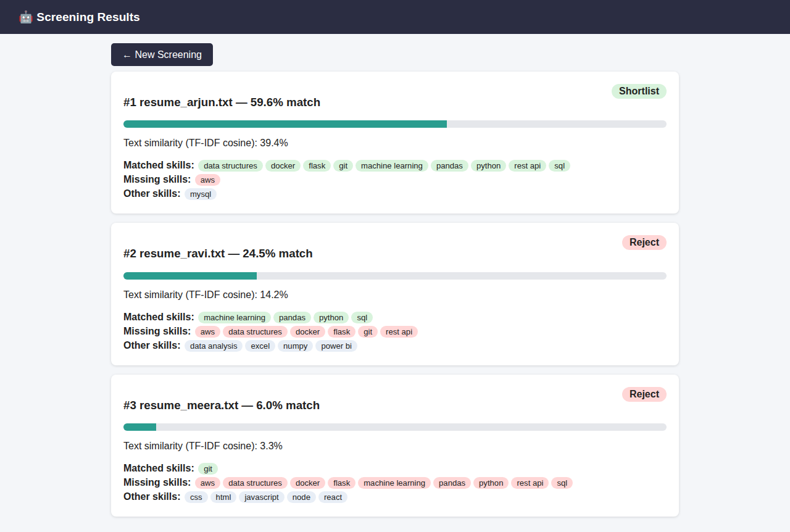
Task: Click ravi's matched "sql" skill chip
Action: 362,318
